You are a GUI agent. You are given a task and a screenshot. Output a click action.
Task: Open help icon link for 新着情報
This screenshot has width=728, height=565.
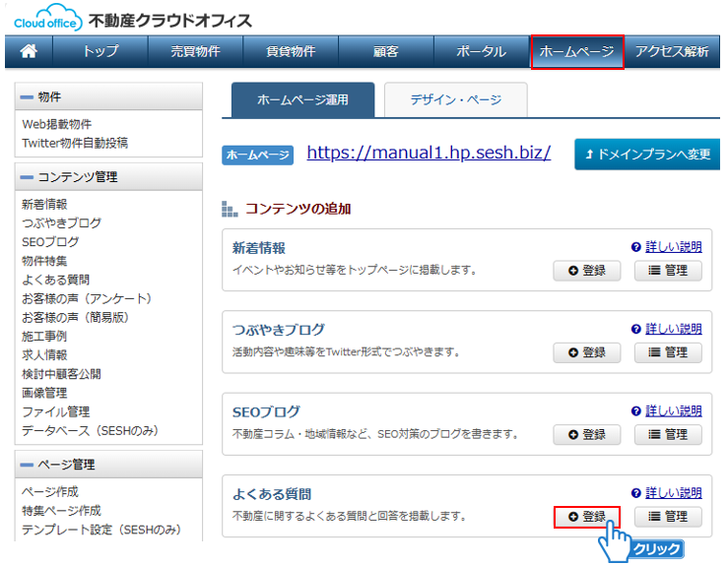[x=636, y=247]
